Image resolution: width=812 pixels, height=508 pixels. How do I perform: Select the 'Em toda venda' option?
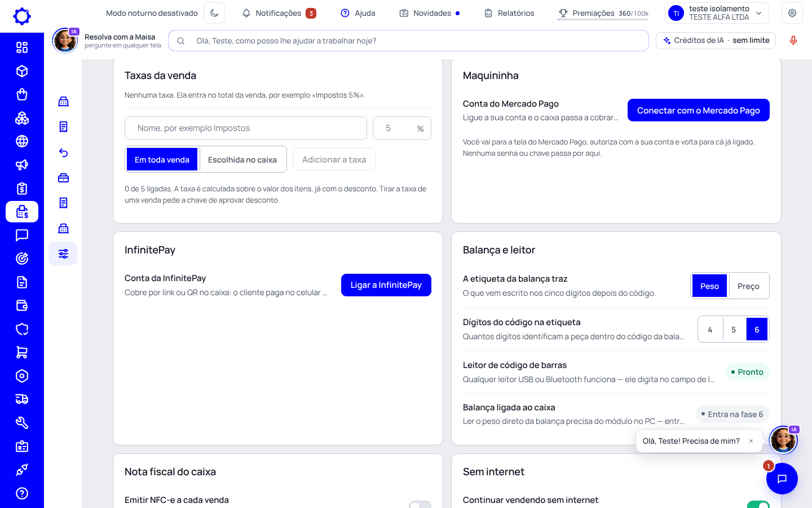(x=162, y=160)
